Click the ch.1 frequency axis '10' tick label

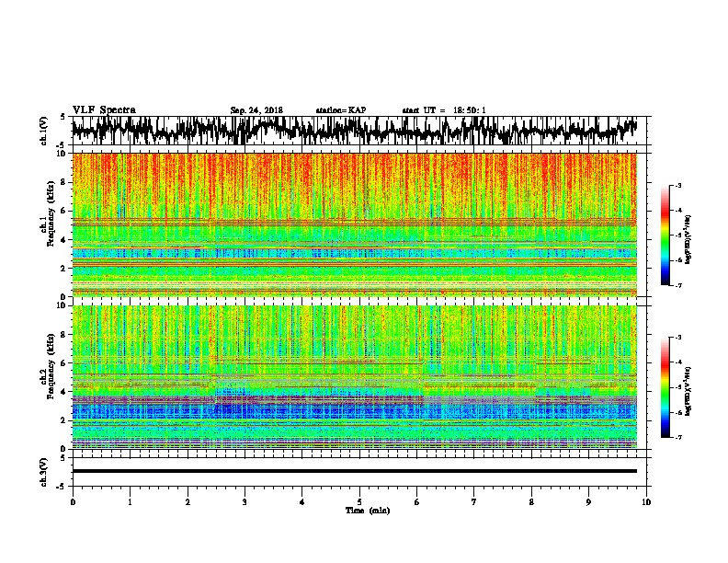tap(61, 154)
